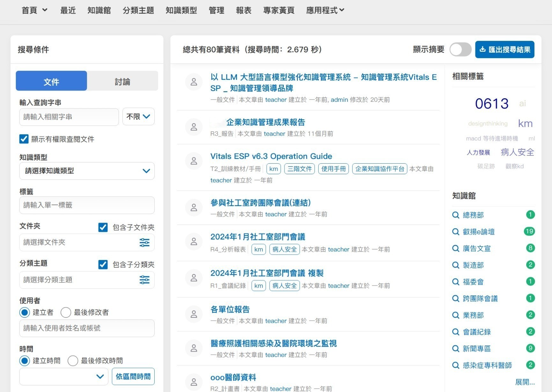Click the magnifier icon beside 新聞專區

click(456, 349)
